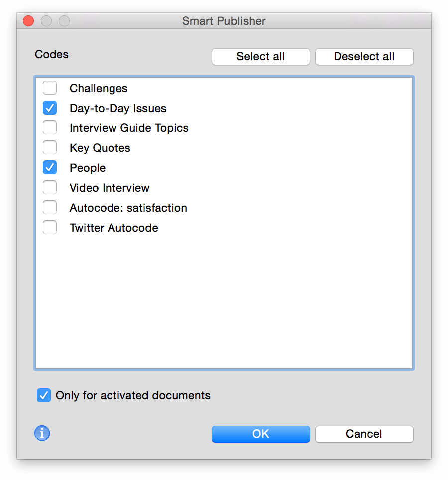Select the Day-to-Day Issues label
Image resolution: width=448 pixels, height=480 pixels.
coord(118,109)
